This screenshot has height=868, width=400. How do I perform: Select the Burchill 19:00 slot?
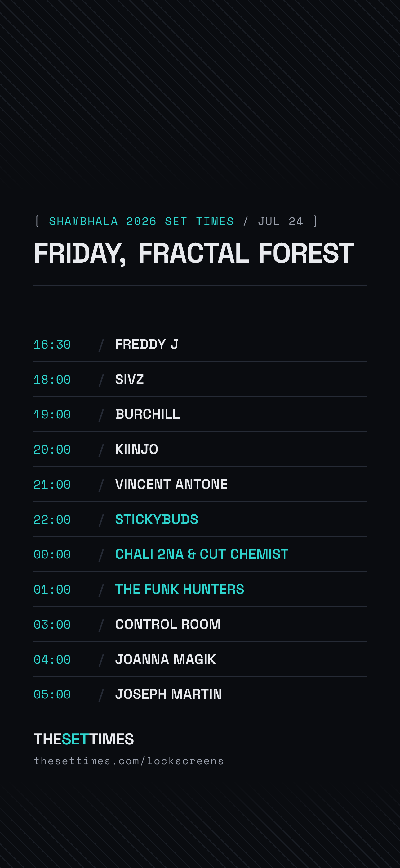(x=200, y=414)
